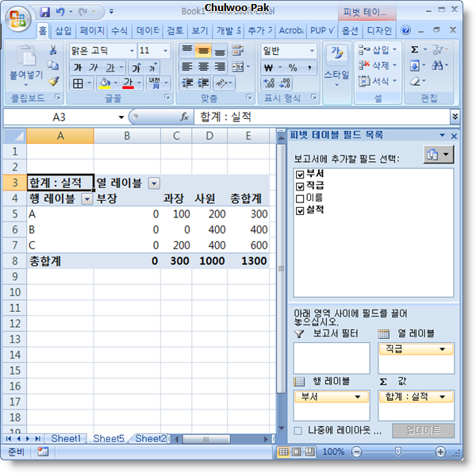Open the font name dropdown 맑은 고딕
The height and width of the screenshot is (473, 476).
(132, 51)
